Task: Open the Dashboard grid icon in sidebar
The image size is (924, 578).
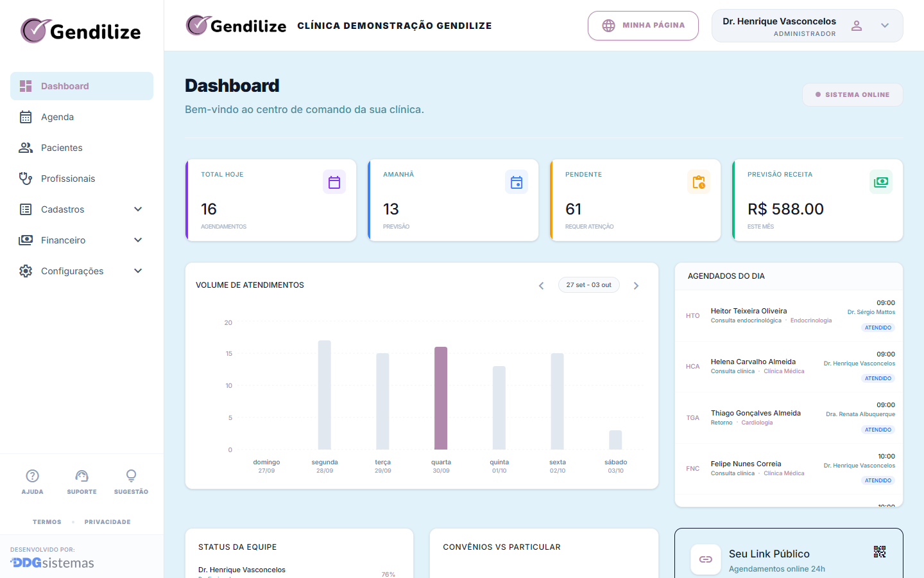Action: pos(26,86)
